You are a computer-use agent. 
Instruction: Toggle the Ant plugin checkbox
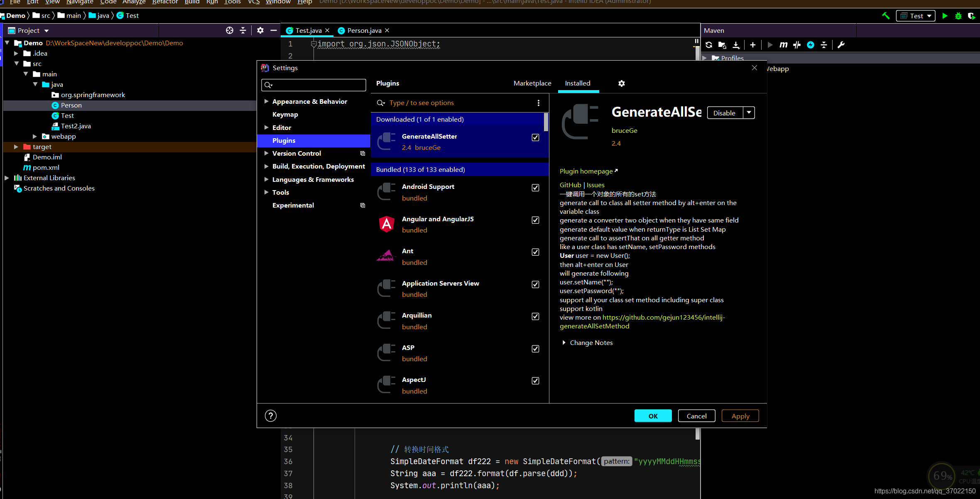536,252
